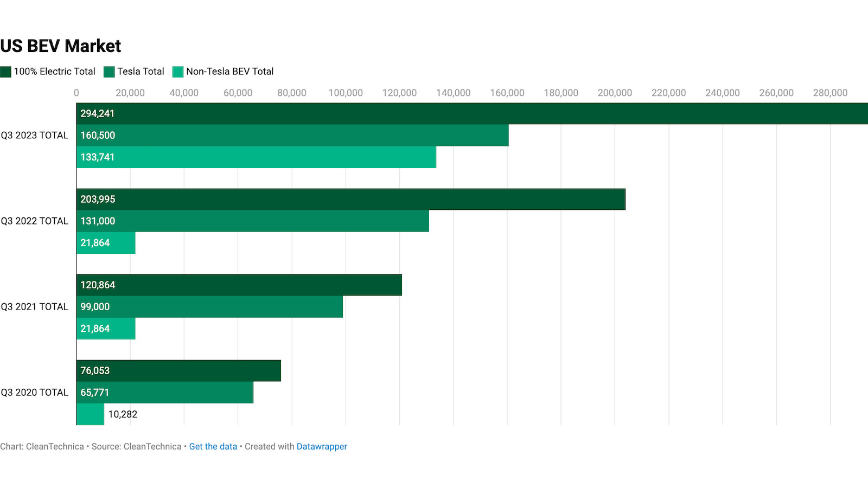Select the 99,000 Tesla bar
The height and width of the screenshot is (488, 868).
coord(209,307)
